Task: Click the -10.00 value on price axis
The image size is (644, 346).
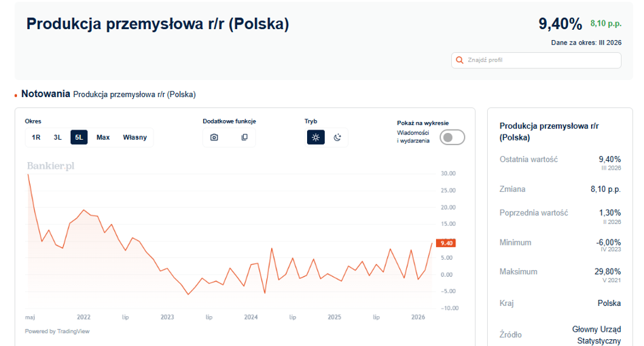Action: (449, 308)
